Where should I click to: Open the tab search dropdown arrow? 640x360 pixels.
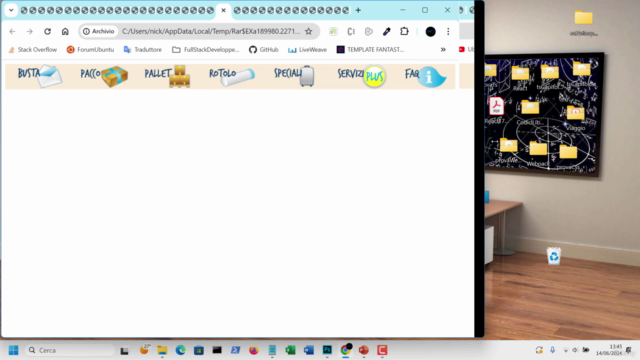(11, 10)
